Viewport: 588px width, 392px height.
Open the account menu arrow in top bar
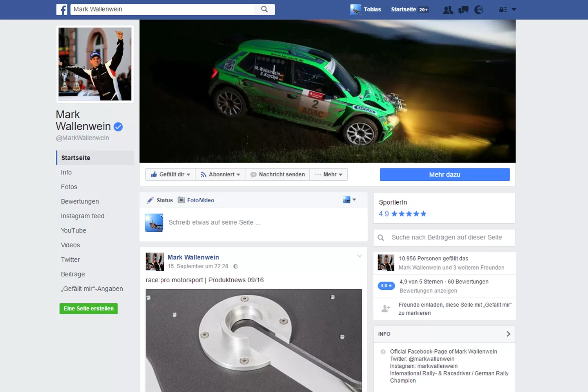tap(514, 10)
